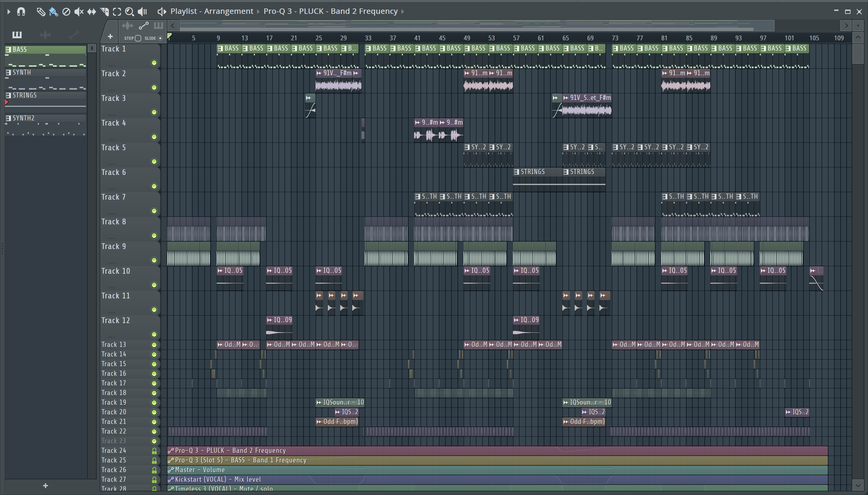868x495 pixels.
Task: Select Pro-Q 3 (Slot 5) BASS Band 1 Frequency clip
Action: coord(498,460)
